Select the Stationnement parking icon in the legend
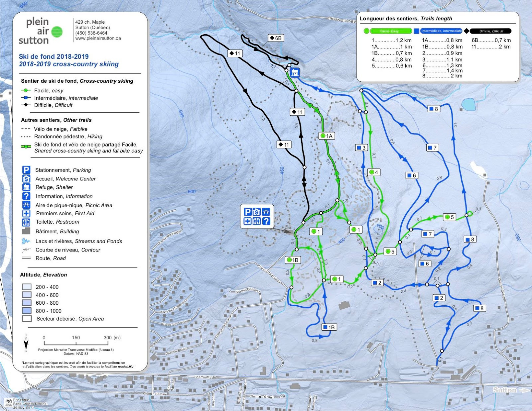 (26, 170)
